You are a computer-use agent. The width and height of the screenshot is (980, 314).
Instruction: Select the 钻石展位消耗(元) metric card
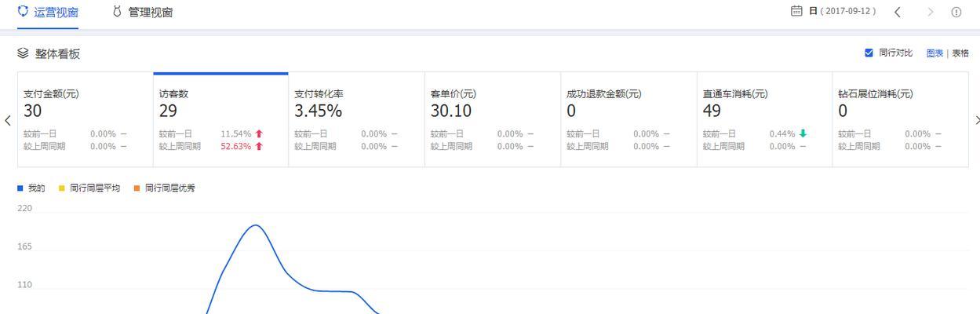click(x=900, y=119)
